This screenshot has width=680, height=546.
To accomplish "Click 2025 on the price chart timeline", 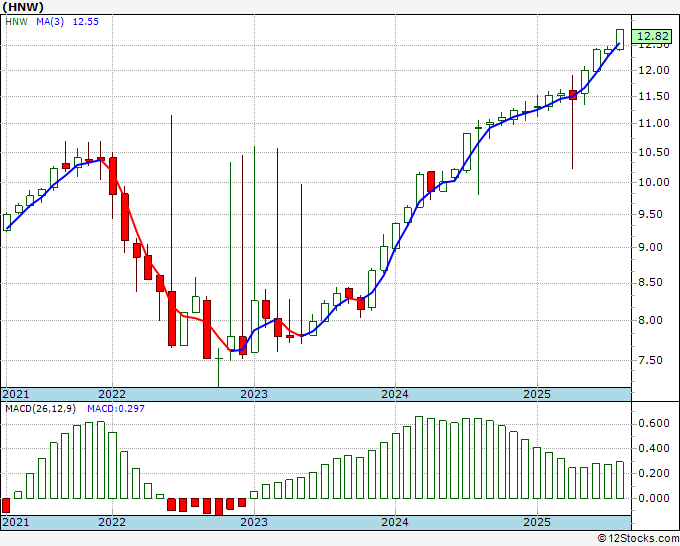I will pyautogui.click(x=537, y=394).
